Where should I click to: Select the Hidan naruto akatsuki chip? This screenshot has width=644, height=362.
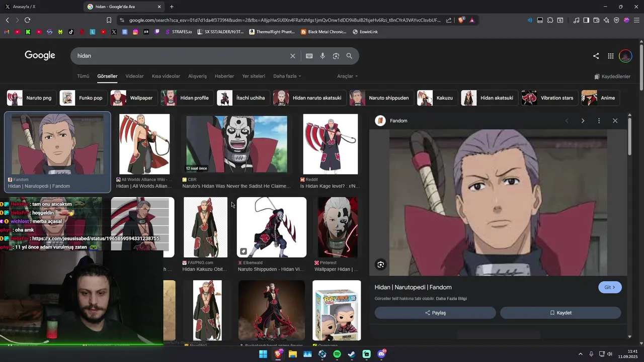pyautogui.click(x=309, y=98)
